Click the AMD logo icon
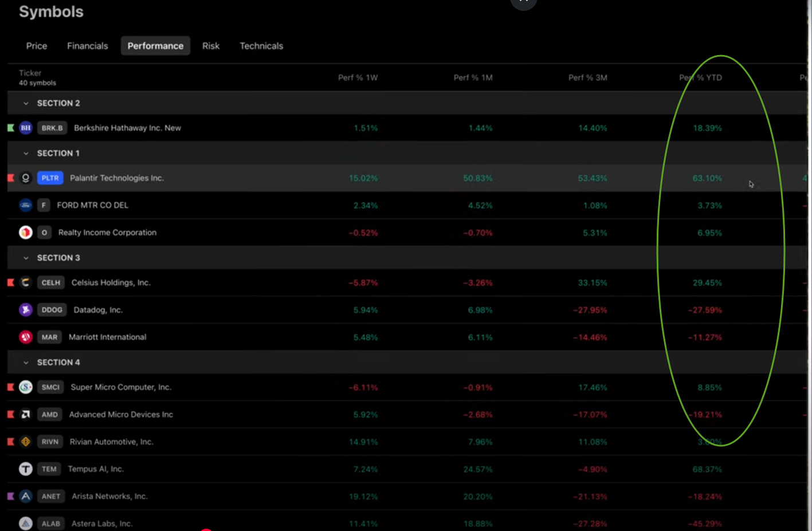Screen dimensions: 812x531 tap(25, 415)
